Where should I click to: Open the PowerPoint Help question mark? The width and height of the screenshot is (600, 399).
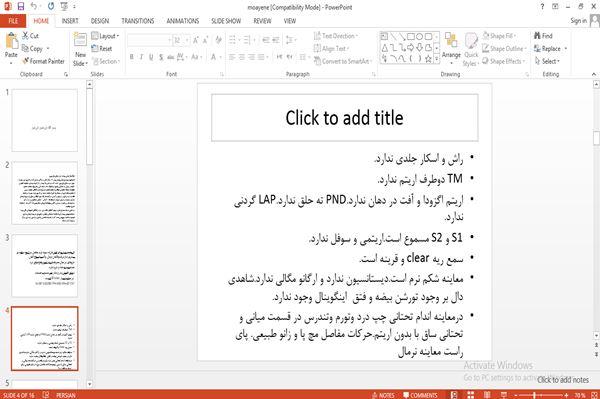point(542,7)
